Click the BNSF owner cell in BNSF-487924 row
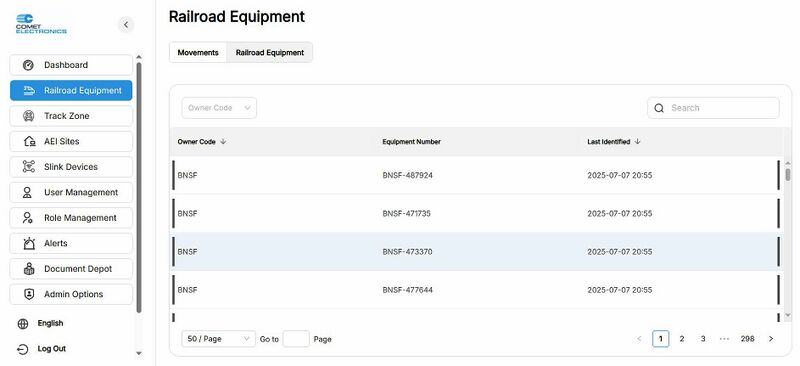 (x=187, y=176)
